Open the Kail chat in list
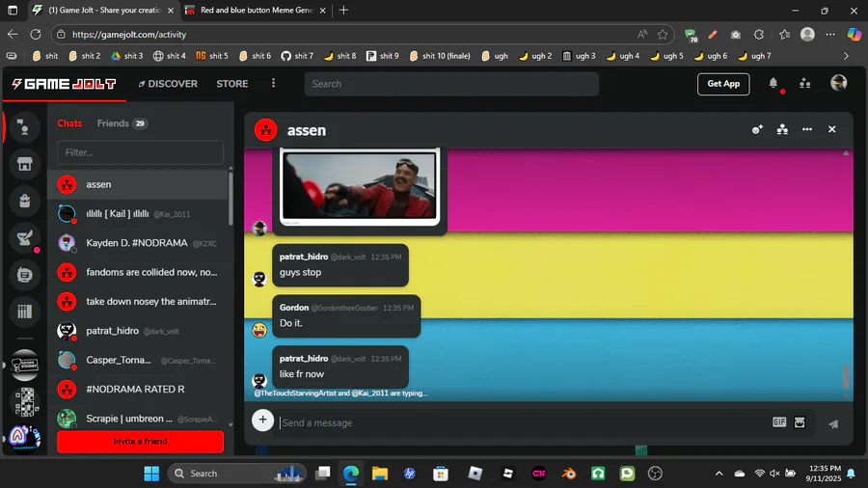The image size is (868, 488). coord(138,213)
